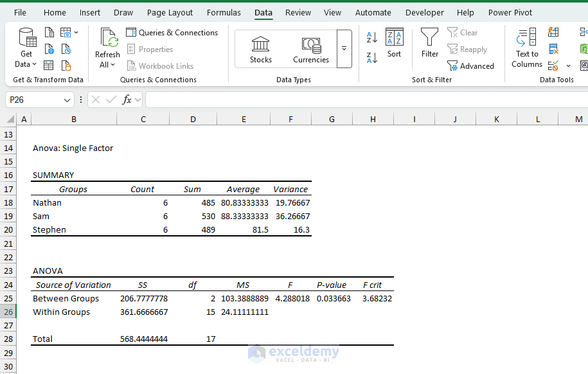Click From Table/Range icon
The width and height of the screenshot is (588, 374).
click(49, 66)
